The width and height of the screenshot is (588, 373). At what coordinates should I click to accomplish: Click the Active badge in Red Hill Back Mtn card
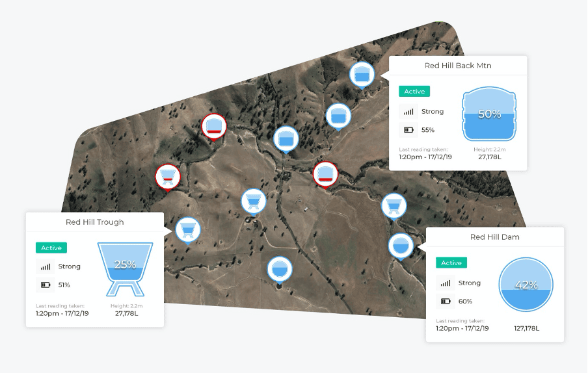(414, 92)
